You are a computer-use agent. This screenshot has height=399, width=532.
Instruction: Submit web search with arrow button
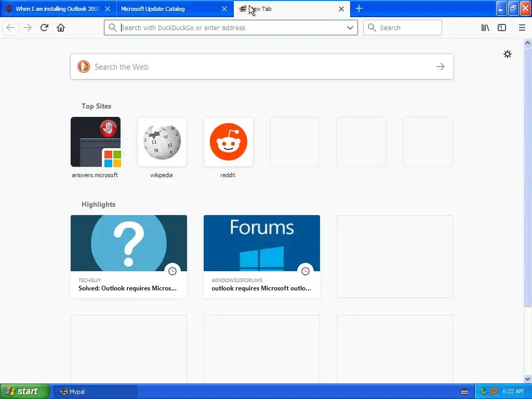(441, 66)
